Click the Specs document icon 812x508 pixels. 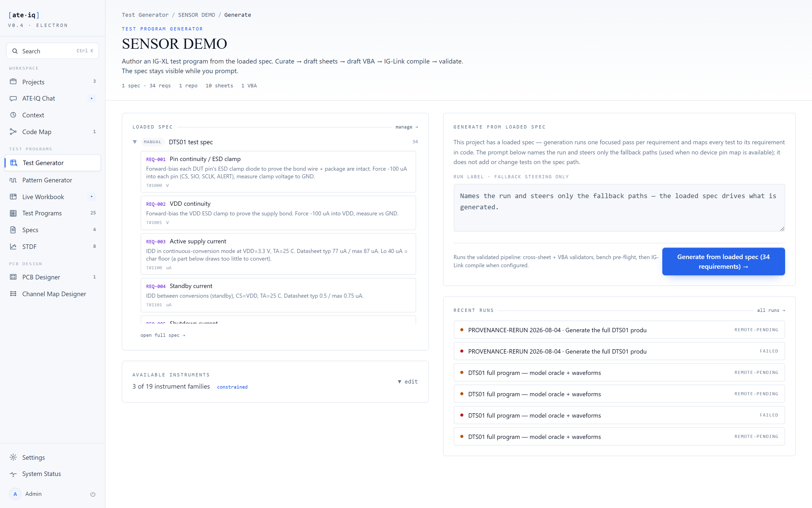[x=13, y=230]
